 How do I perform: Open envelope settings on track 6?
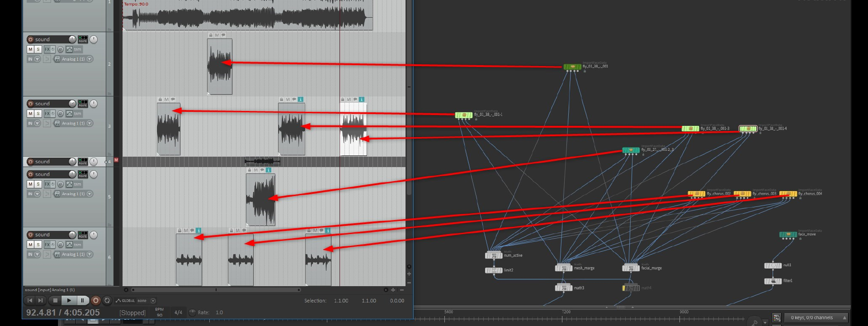(69, 244)
